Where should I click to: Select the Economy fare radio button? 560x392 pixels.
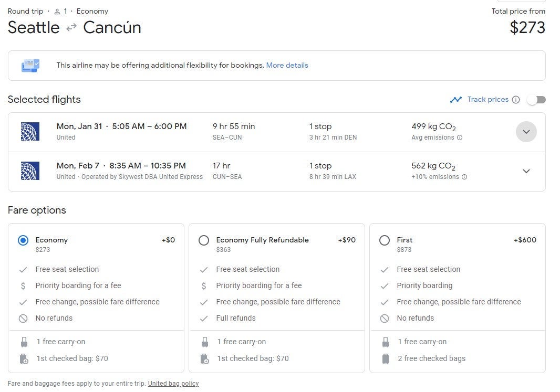(23, 240)
